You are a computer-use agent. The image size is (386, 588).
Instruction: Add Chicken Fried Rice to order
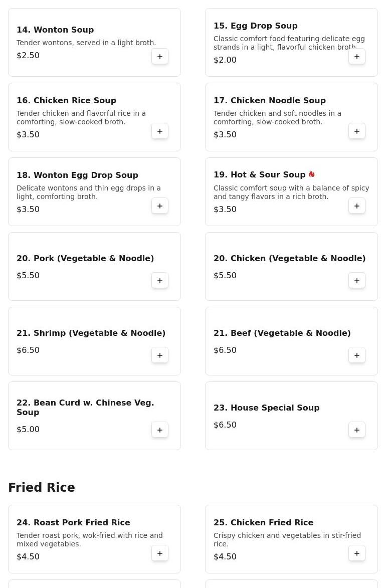357,553
